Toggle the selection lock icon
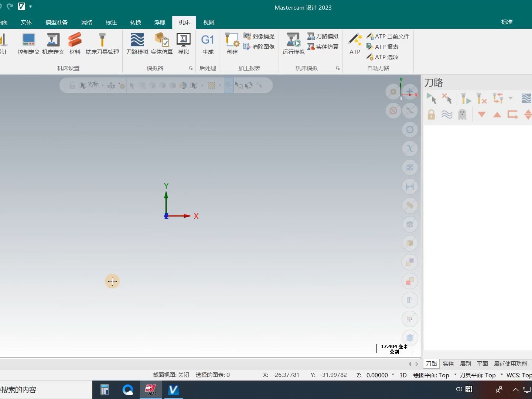 pos(72,85)
